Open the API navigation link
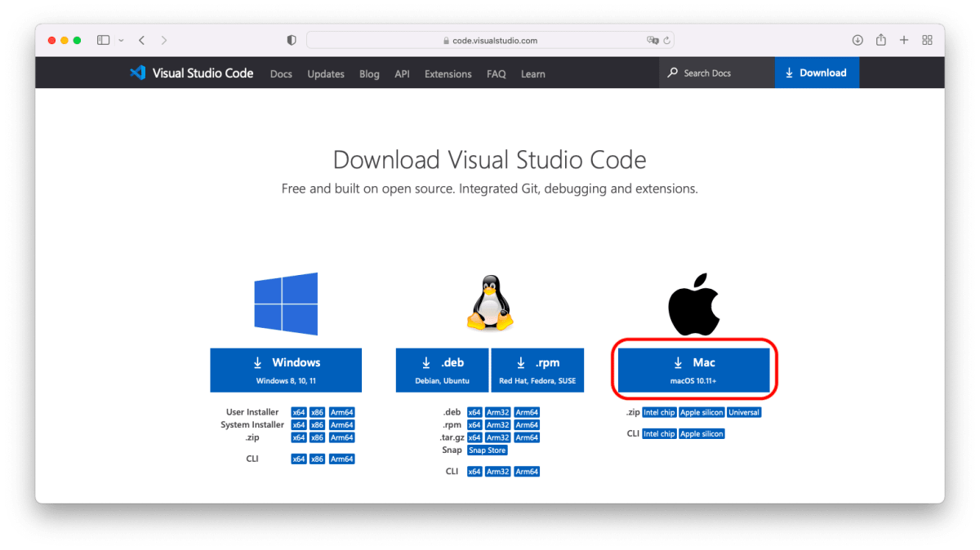Image resolution: width=980 pixels, height=550 pixels. (x=402, y=73)
